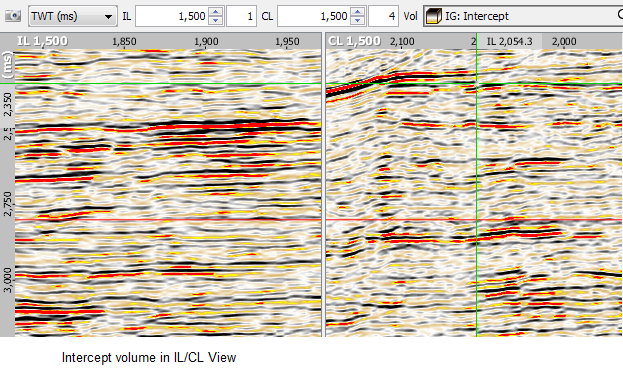The image size is (623, 383).
Task: Click the IL value field showing 1,500
Action: coord(171,16)
